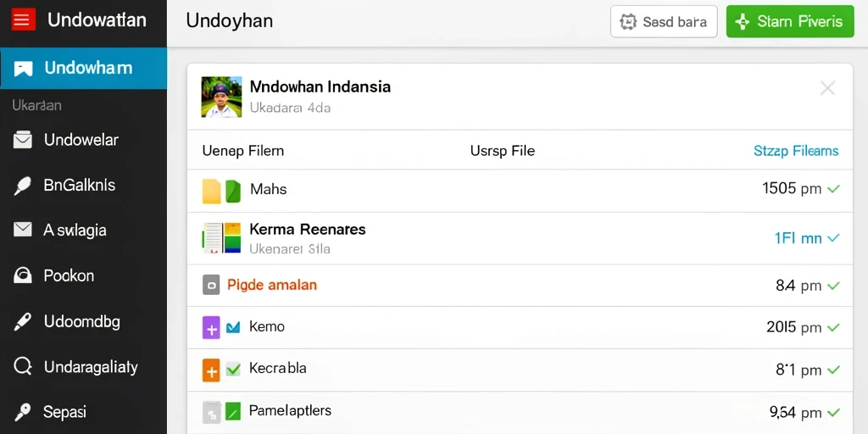Click the Pookon icon in sidebar
This screenshot has width=868, height=434.
(x=23, y=275)
